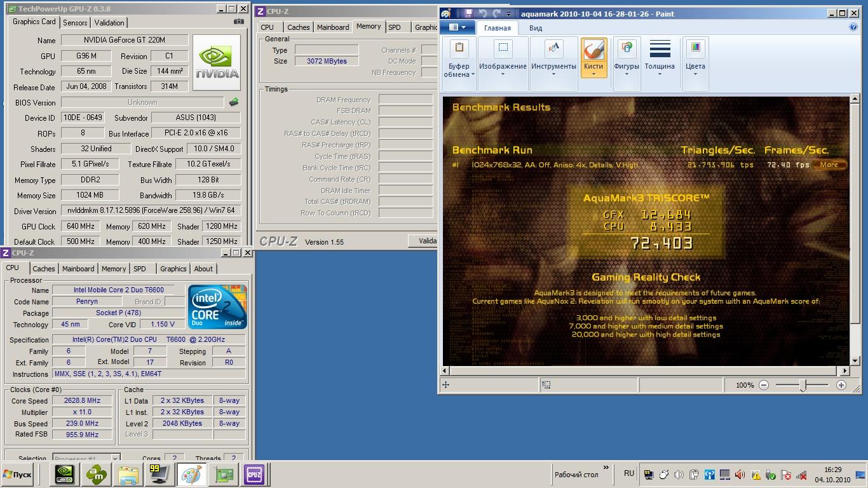
Task: Click the Фигуры shapes icon
Action: point(627,48)
